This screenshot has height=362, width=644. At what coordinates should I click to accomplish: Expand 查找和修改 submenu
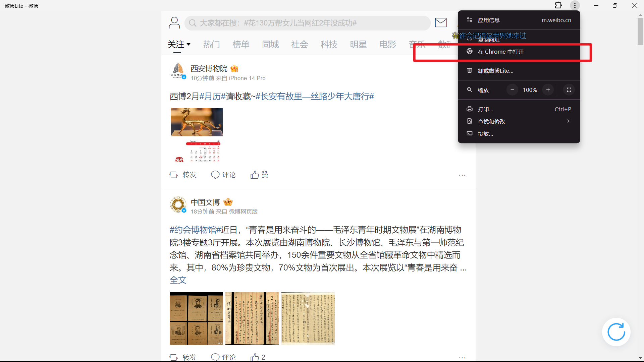[x=568, y=121]
